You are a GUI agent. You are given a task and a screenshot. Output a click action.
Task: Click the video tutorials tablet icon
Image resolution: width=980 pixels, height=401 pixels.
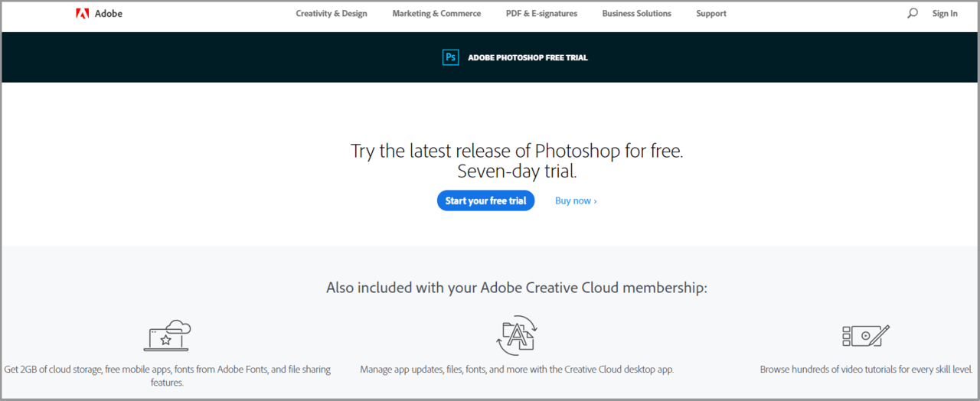click(866, 335)
